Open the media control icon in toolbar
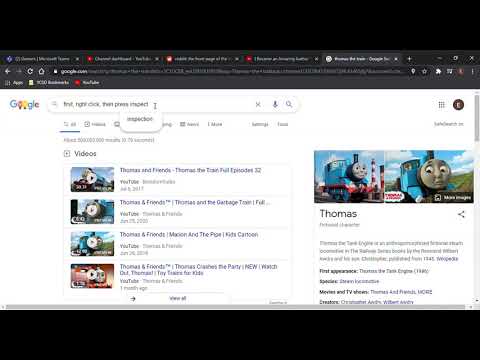The width and height of the screenshot is (480, 360). [x=450, y=71]
